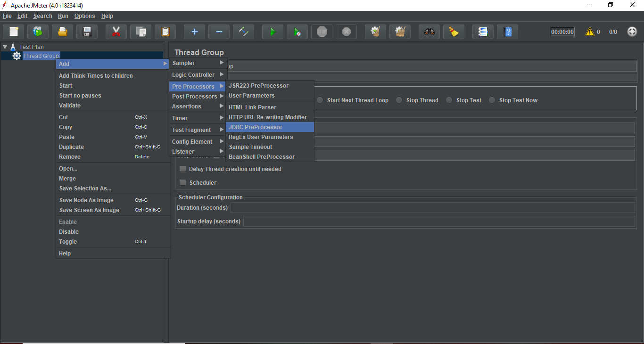644x344 pixels.
Task: Click the Function Helper list icon
Action: pyautogui.click(x=483, y=32)
